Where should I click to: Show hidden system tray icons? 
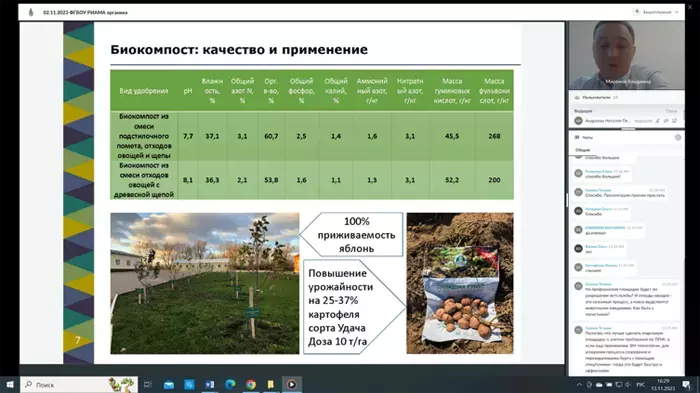pos(579,385)
